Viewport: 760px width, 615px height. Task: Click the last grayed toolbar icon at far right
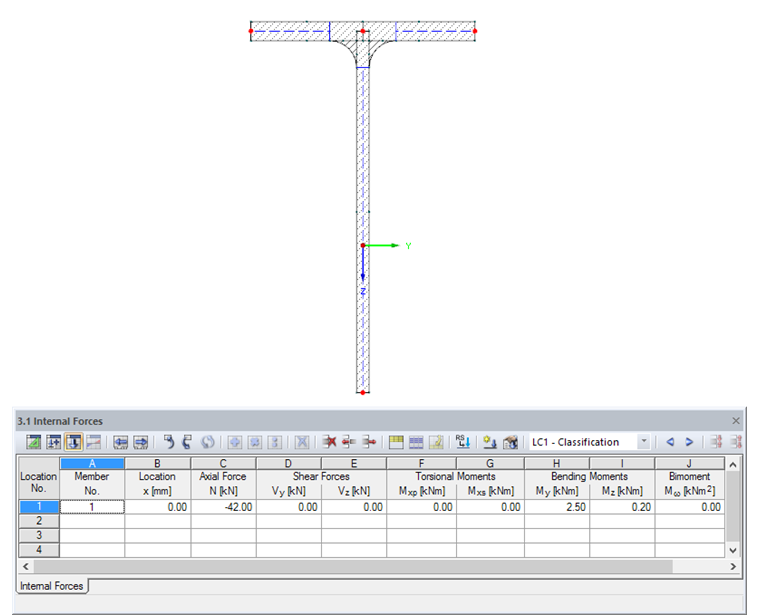(736, 442)
